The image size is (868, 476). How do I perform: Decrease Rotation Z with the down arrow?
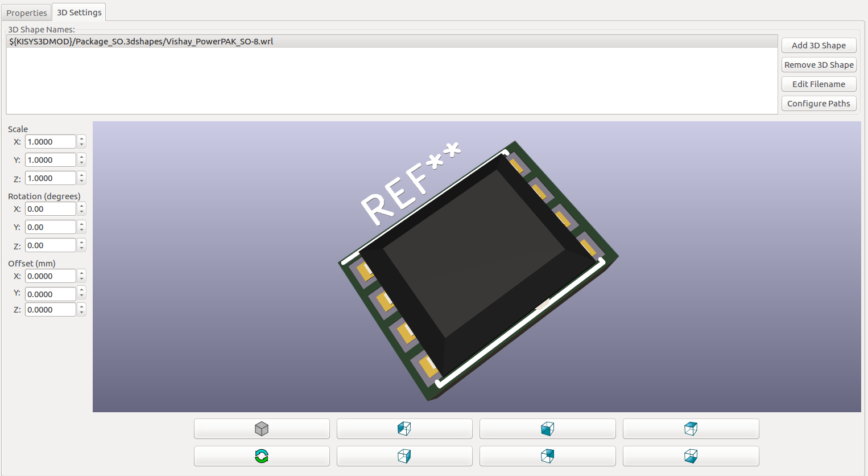point(82,248)
